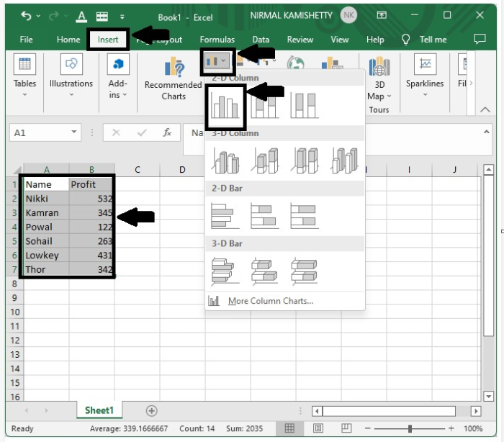This screenshot has width=504, height=442.
Task: Select the 3-D 100% Stacked Column chart
Action: pyautogui.click(x=305, y=161)
